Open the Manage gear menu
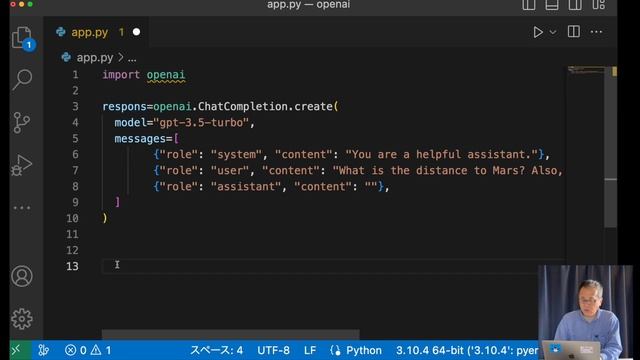The width and height of the screenshot is (640, 360). point(22,319)
